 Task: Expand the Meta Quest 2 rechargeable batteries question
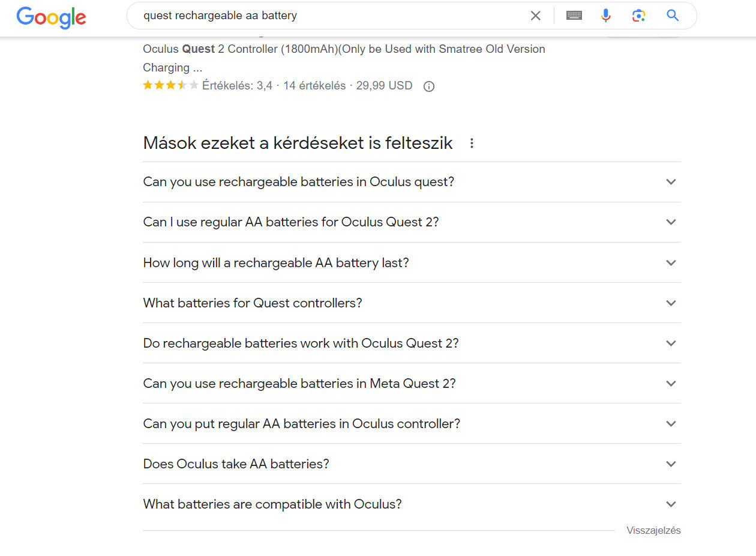pos(412,383)
